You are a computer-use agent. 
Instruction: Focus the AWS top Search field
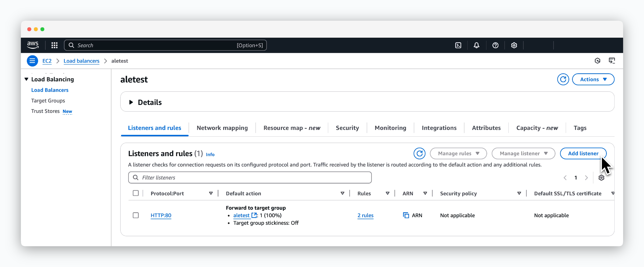(x=165, y=45)
